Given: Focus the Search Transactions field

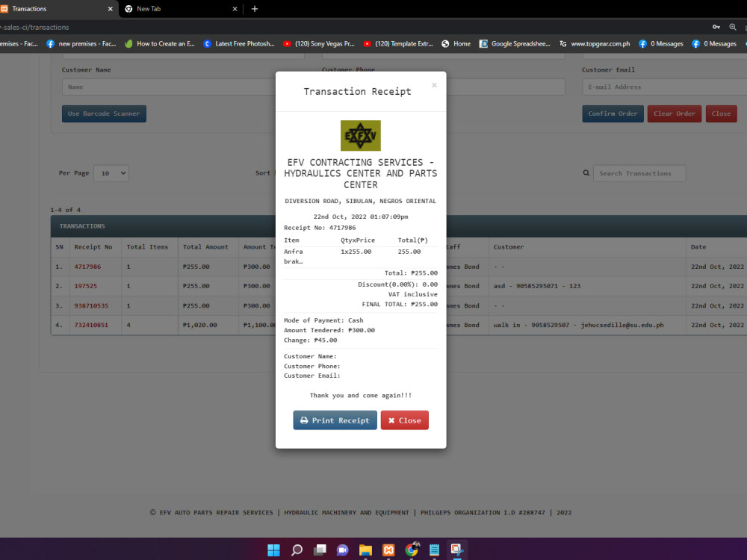Looking at the screenshot, I should pyautogui.click(x=639, y=173).
